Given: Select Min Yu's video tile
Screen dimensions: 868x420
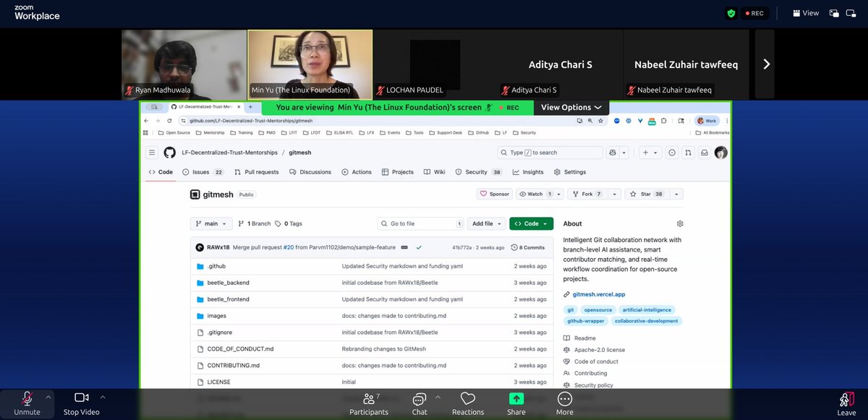Looking at the screenshot, I should pyautogui.click(x=310, y=64).
